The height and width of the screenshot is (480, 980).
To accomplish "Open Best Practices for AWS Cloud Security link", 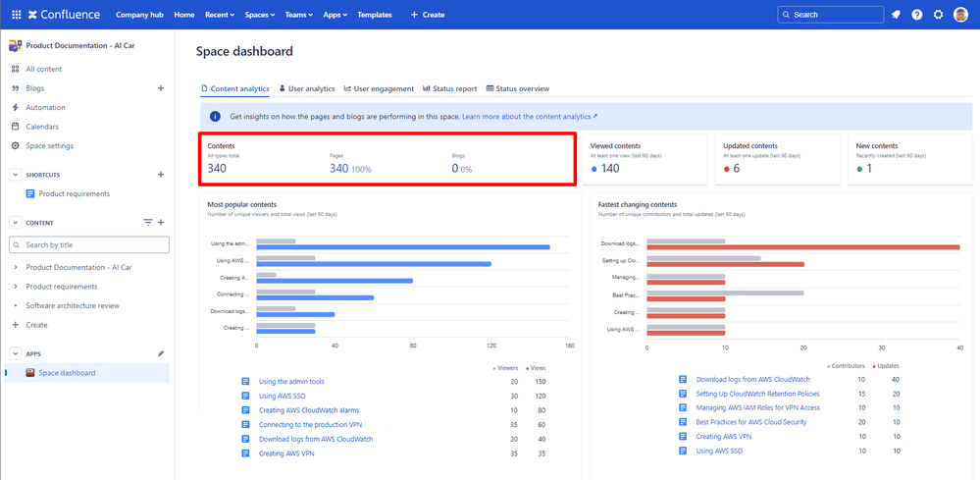I will point(751,422).
